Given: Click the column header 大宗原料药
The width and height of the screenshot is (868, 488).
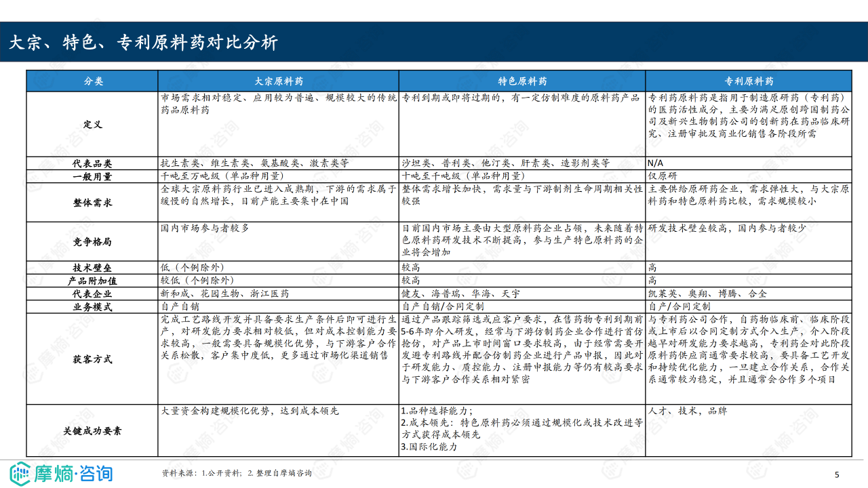Looking at the screenshot, I should (x=279, y=81).
